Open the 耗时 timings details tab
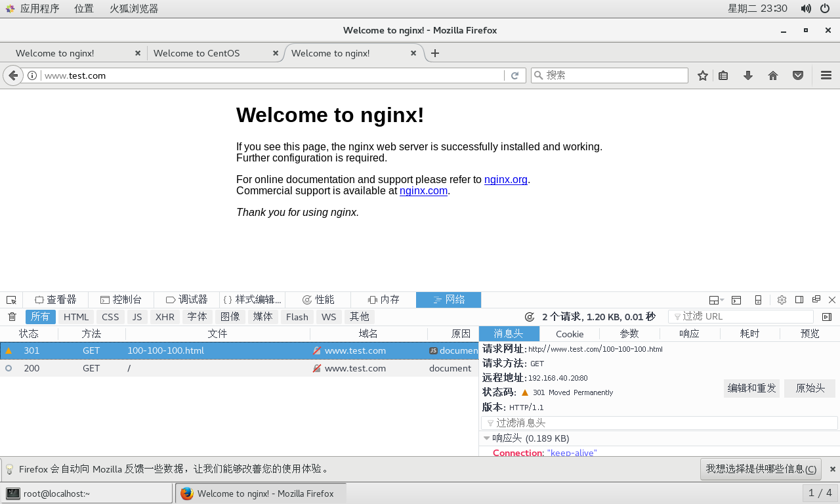This screenshot has width=840, height=504. pyautogui.click(x=749, y=333)
